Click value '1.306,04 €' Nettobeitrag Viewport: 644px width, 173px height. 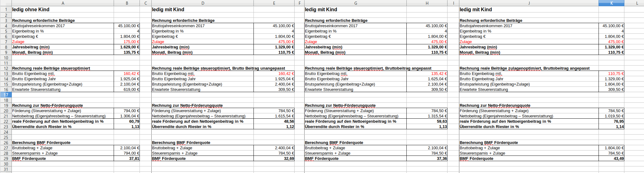130,116
